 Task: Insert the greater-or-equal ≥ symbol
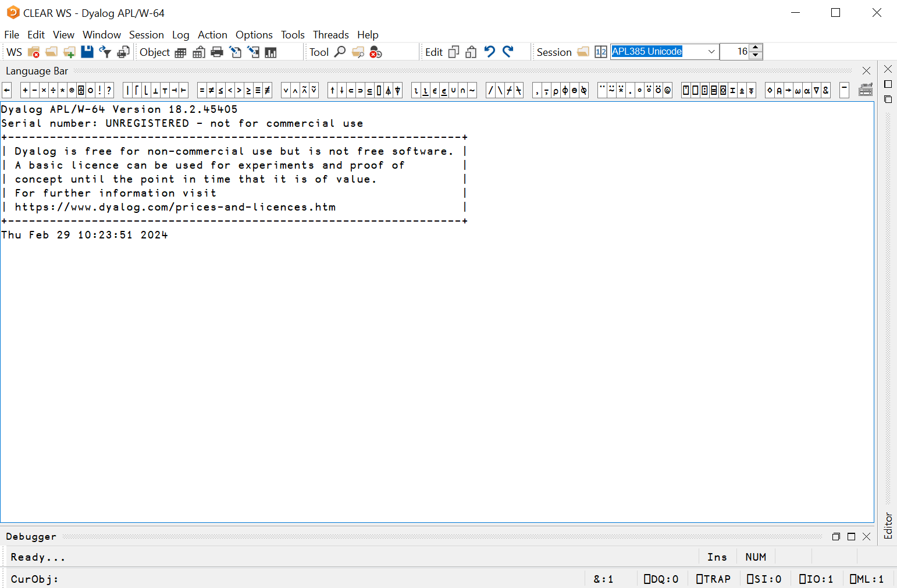click(x=248, y=90)
